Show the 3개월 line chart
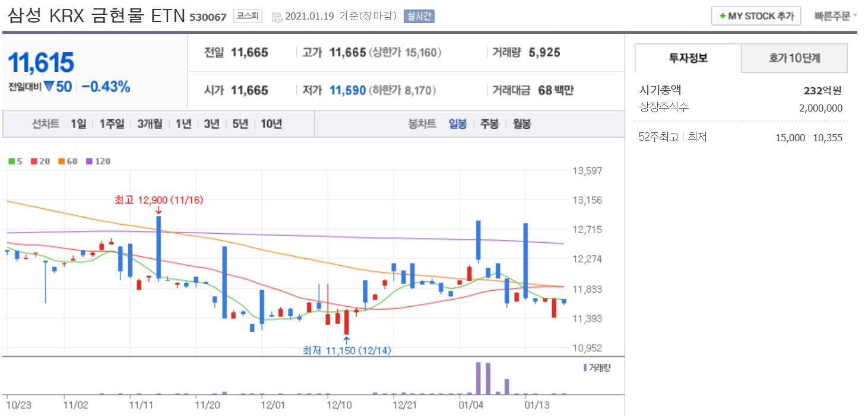The height and width of the screenshot is (416, 868). [149, 124]
